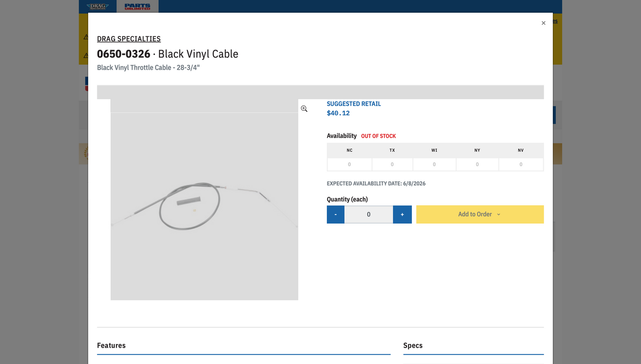Viewport: 641px width, 364px height.
Task: Click the TX warehouse column header
Action: point(392,150)
